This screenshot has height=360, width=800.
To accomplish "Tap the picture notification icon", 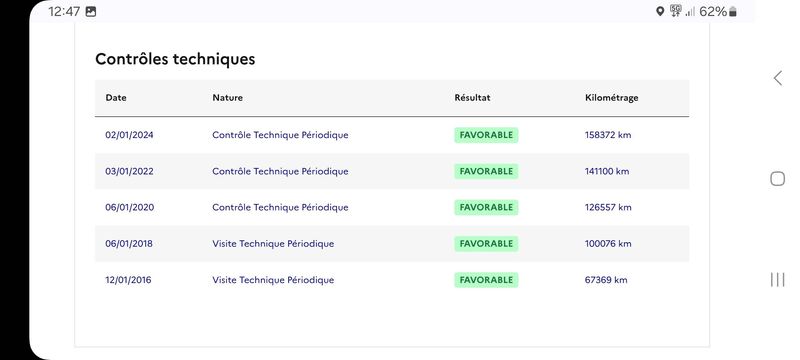I will [91, 12].
